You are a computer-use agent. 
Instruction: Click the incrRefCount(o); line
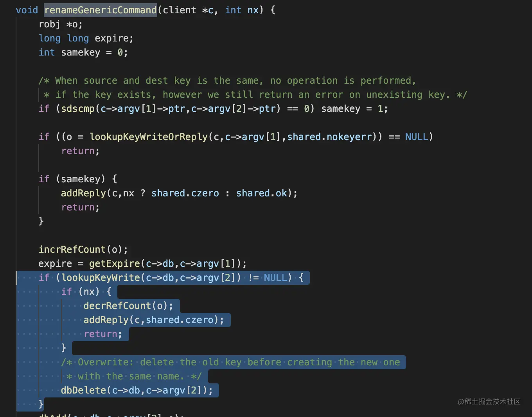coord(83,250)
